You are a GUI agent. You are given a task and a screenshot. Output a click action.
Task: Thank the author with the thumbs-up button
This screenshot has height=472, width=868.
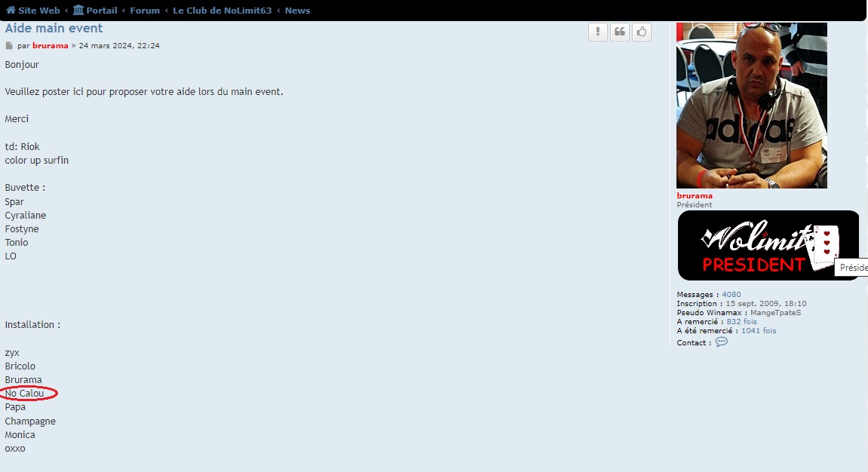(641, 32)
